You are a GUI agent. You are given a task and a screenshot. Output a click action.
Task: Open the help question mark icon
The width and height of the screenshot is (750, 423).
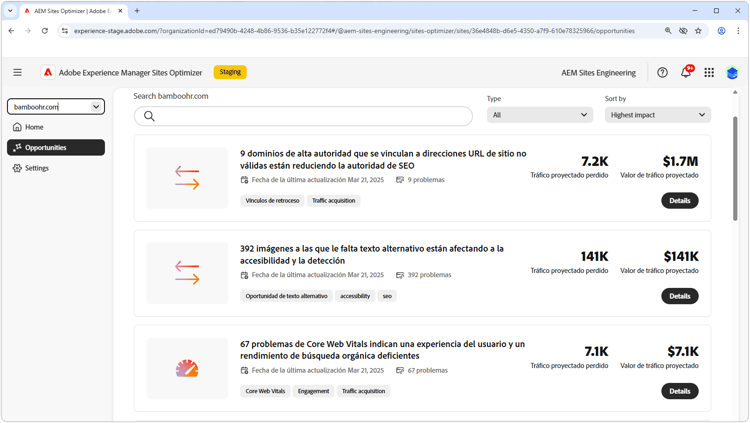tap(662, 72)
